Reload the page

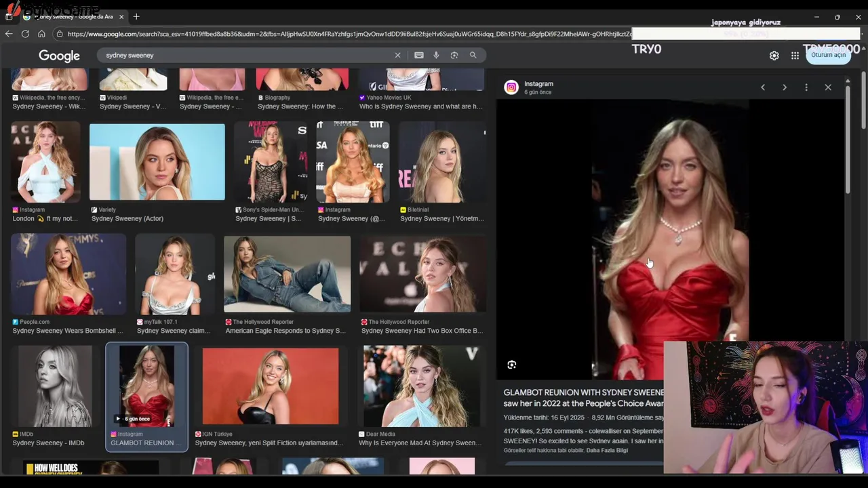[25, 33]
